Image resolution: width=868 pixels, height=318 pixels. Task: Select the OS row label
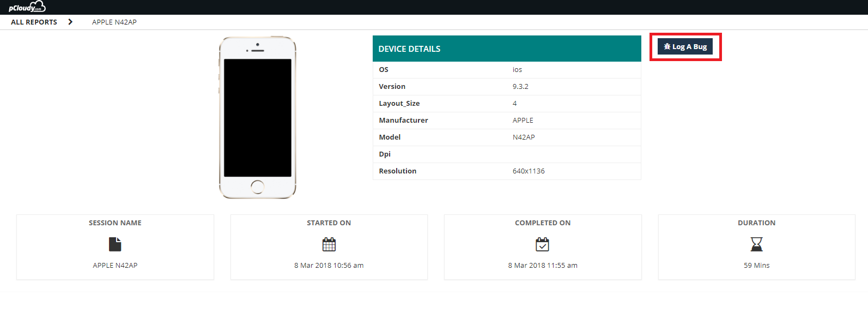(384, 70)
